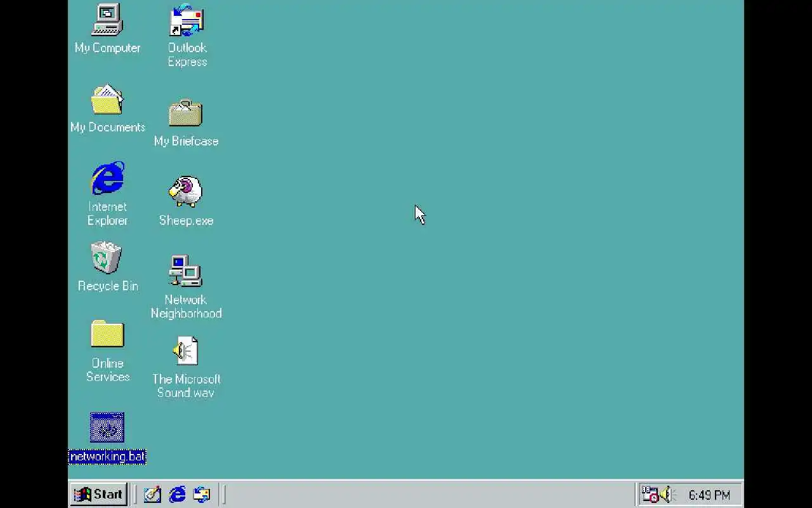The height and width of the screenshot is (508, 812).
Task: Click the Task Scheduler tray icon
Action: tap(650, 494)
